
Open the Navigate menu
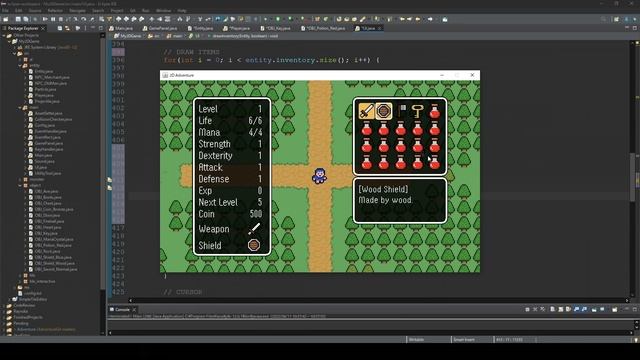77,11
